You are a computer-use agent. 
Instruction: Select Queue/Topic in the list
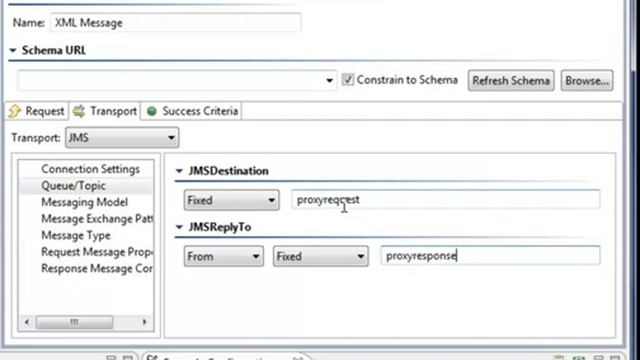pyautogui.click(x=73, y=186)
